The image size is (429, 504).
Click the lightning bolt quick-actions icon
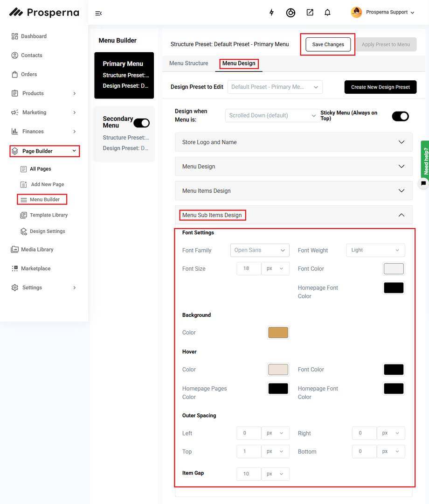[271, 13]
